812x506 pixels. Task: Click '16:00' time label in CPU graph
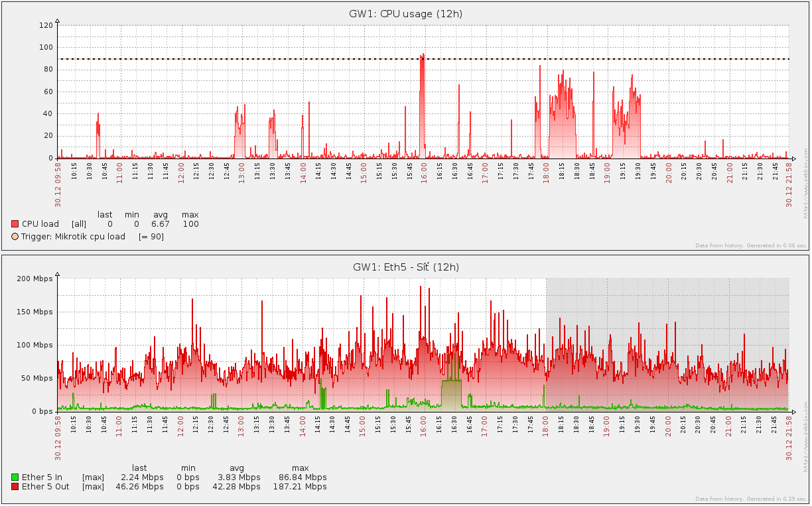pos(424,172)
